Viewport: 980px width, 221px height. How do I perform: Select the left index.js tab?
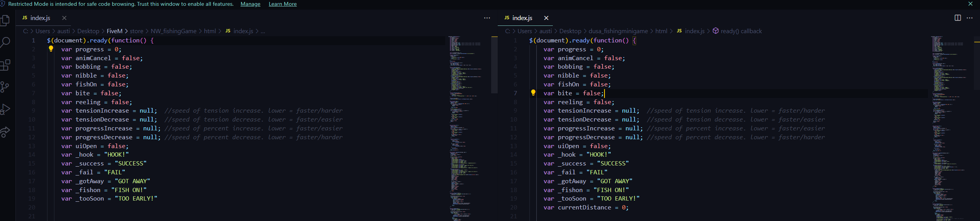click(x=40, y=18)
